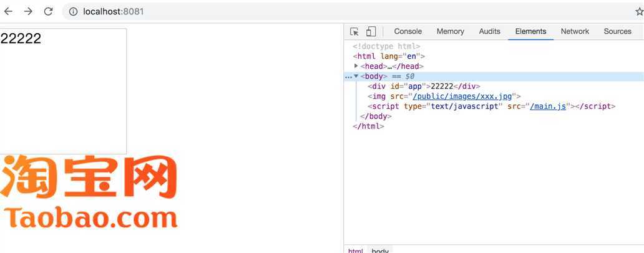This screenshot has width=644, height=253.
Task: Click the html breadcrumb at the bottom
Action: click(x=355, y=251)
